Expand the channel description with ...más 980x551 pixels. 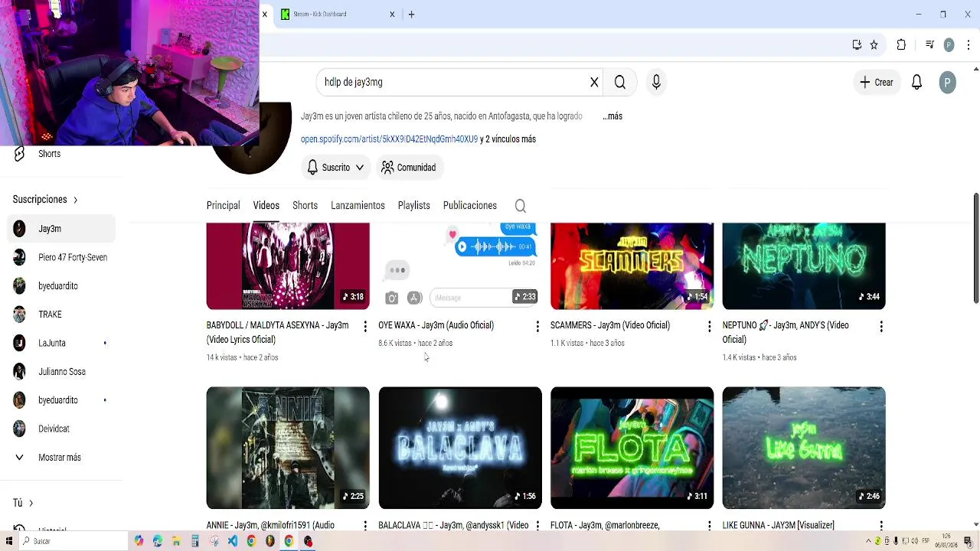click(612, 116)
